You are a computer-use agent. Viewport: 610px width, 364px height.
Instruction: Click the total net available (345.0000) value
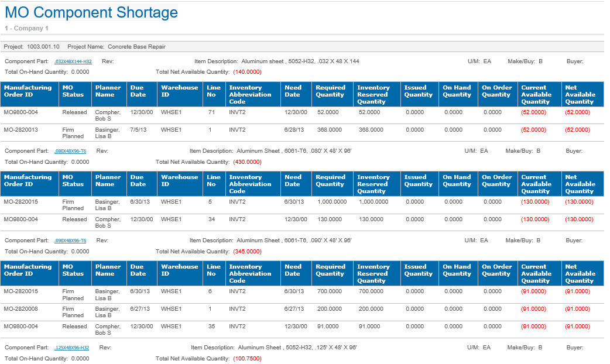coord(247,252)
